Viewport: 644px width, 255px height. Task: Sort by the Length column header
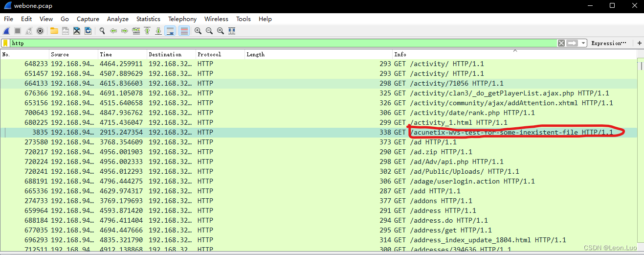[x=319, y=54]
